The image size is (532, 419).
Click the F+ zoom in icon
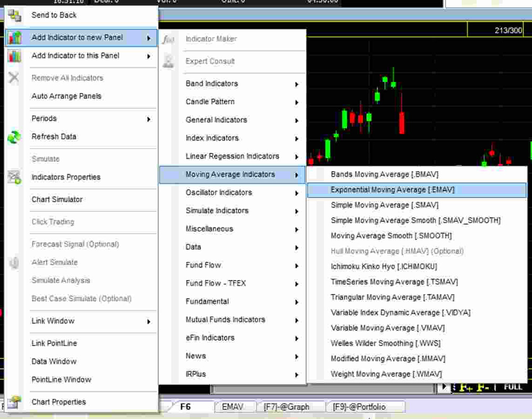466,387
